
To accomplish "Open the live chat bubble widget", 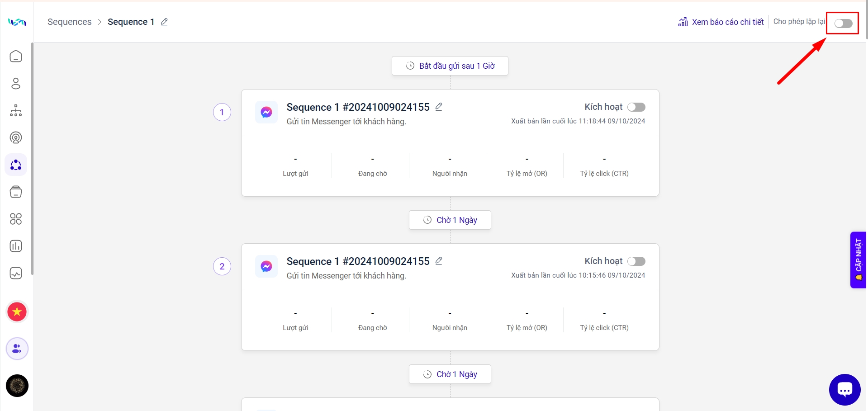I will coord(844,389).
